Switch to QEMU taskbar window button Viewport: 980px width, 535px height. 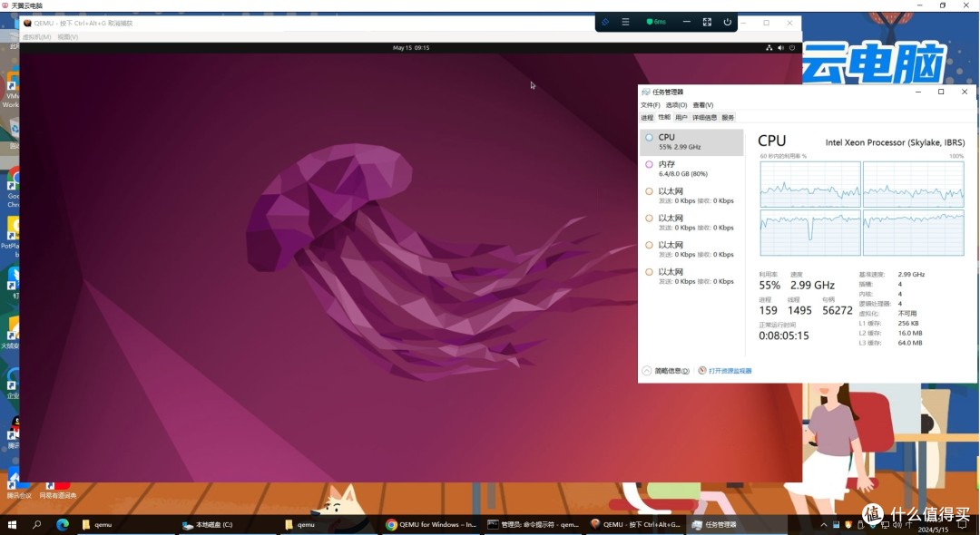(634, 525)
